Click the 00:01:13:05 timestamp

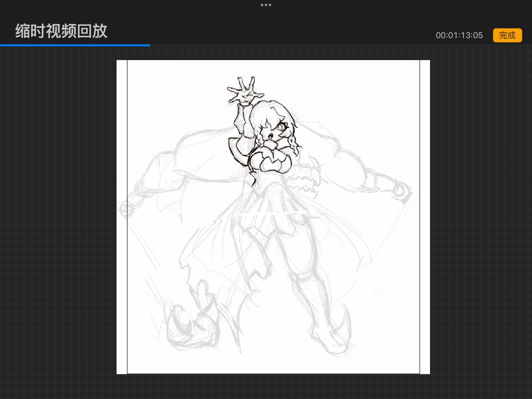point(459,35)
